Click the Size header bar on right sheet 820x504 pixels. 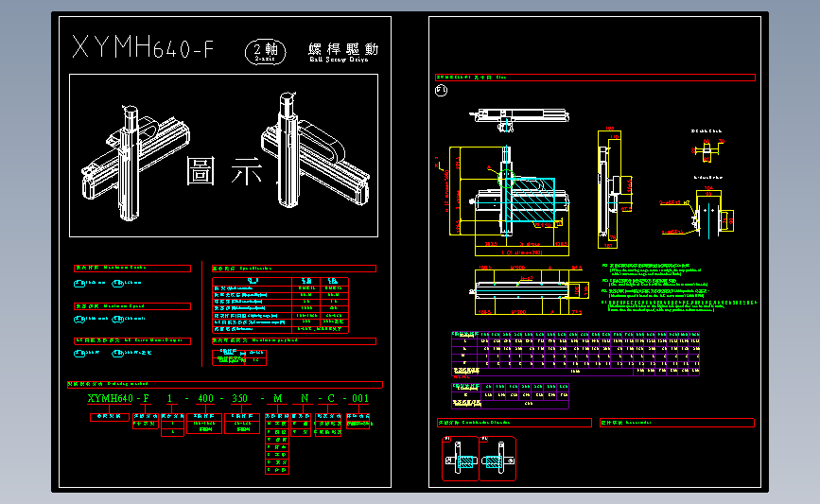coord(596,78)
